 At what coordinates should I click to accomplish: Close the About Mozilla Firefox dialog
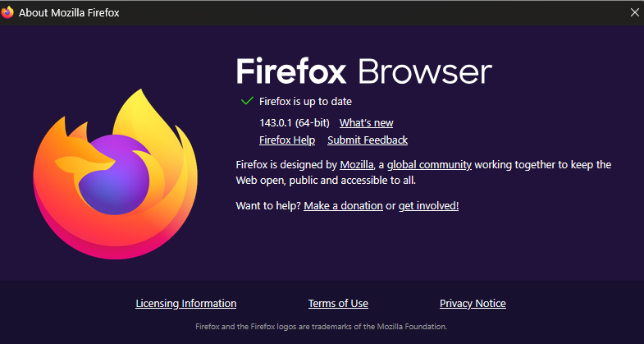tap(633, 11)
